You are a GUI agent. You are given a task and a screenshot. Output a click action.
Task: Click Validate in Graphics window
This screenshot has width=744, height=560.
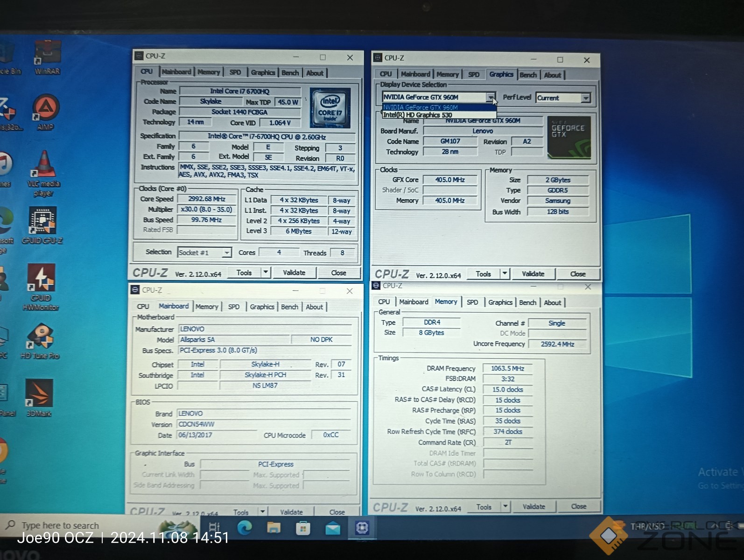[533, 274]
